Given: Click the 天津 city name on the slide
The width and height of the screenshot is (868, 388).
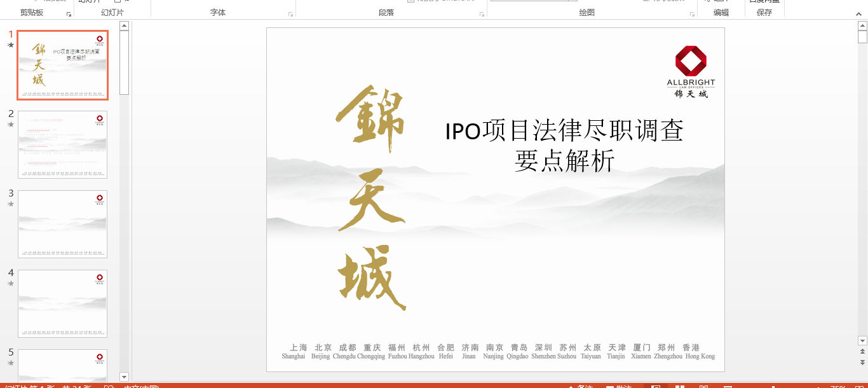Looking at the screenshot, I should click(617, 348).
